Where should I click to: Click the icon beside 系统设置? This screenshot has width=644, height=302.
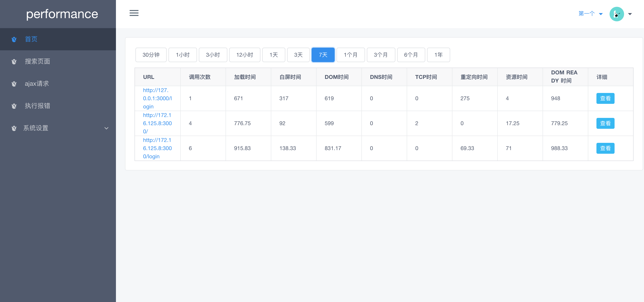point(14,128)
